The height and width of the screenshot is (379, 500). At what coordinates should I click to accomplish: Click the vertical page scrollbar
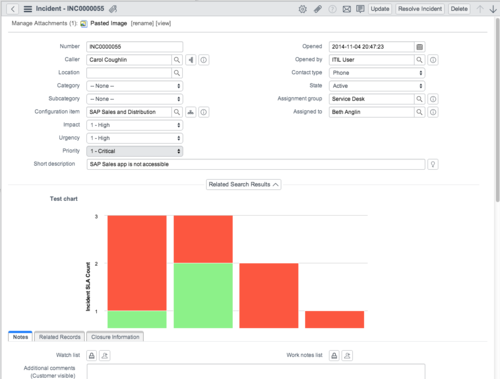[497, 110]
